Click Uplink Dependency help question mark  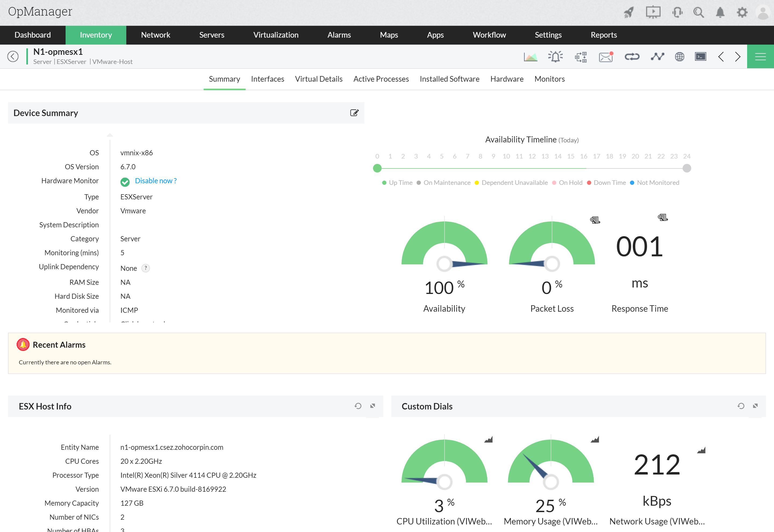[x=146, y=268]
